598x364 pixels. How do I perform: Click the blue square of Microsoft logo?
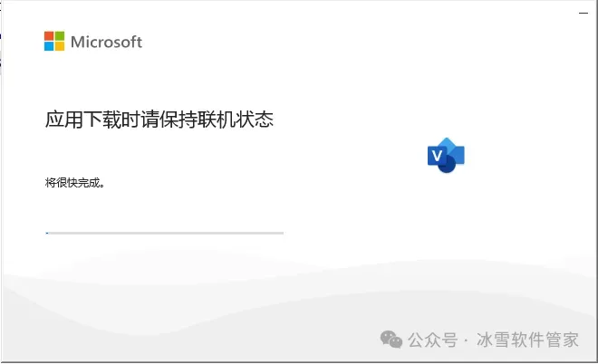pyautogui.click(x=49, y=46)
